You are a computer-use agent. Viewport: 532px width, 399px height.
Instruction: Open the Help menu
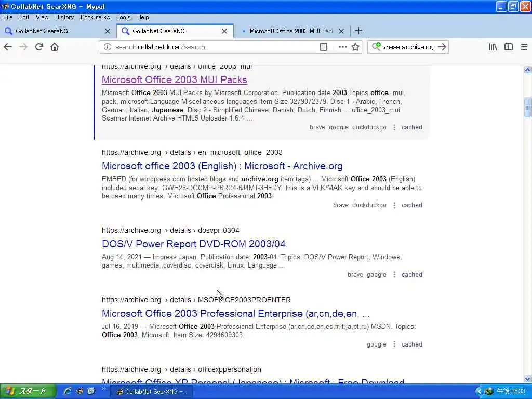pos(143,17)
